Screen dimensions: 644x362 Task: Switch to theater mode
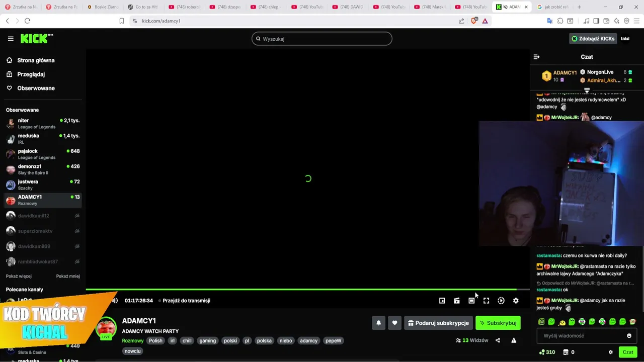click(471, 301)
